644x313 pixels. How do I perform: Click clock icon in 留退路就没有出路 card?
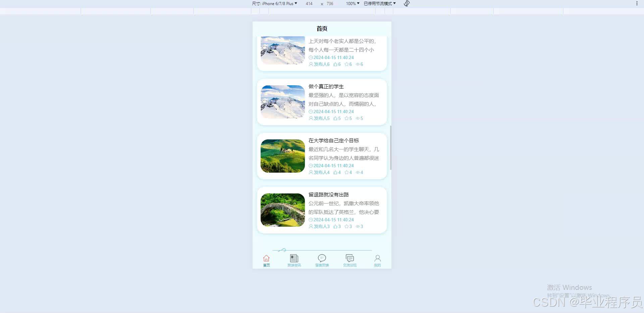(311, 220)
